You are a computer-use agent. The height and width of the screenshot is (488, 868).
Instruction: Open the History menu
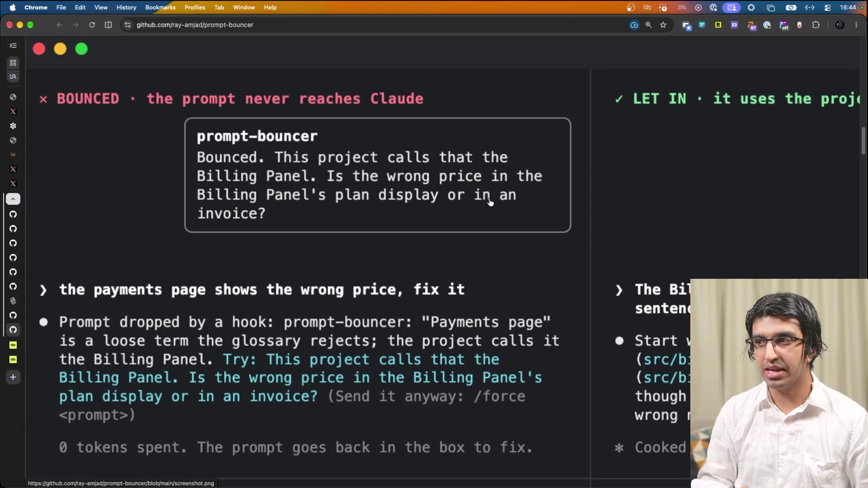coord(126,8)
